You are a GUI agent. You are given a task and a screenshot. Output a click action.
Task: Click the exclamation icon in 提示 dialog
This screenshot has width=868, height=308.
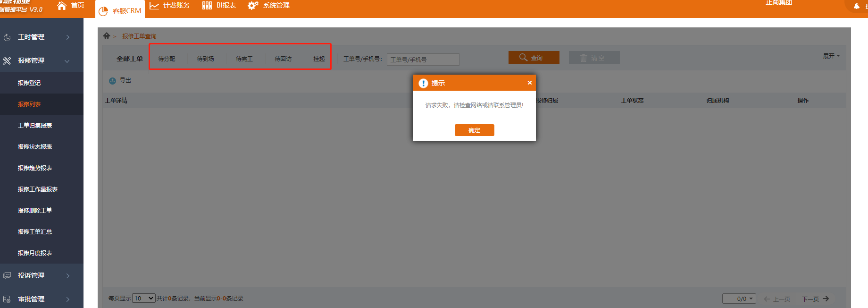click(423, 83)
